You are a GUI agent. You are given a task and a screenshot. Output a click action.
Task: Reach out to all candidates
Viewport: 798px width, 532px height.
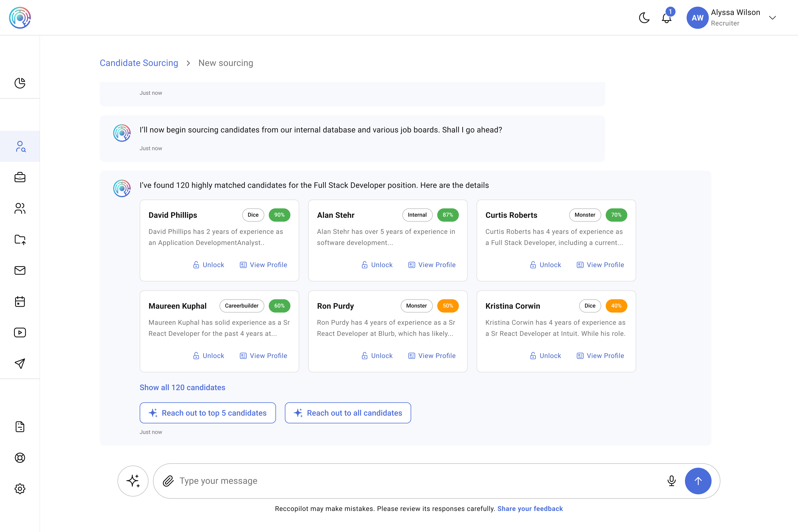pos(348,413)
